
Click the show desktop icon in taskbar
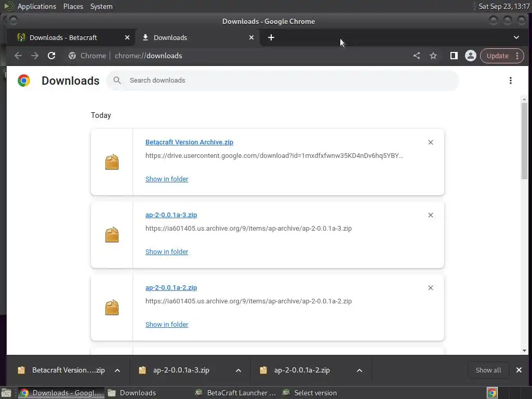click(6, 393)
